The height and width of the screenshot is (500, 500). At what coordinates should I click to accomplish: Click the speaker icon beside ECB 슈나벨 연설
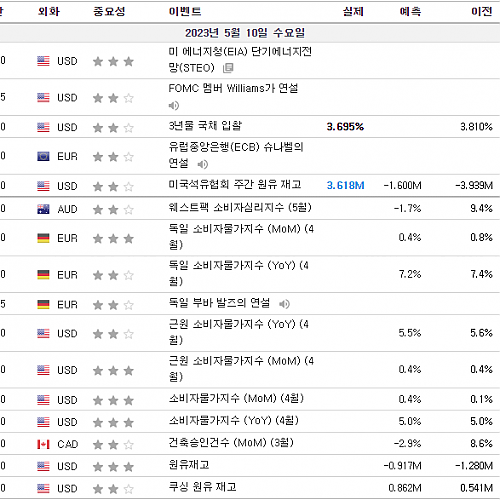[x=203, y=164]
